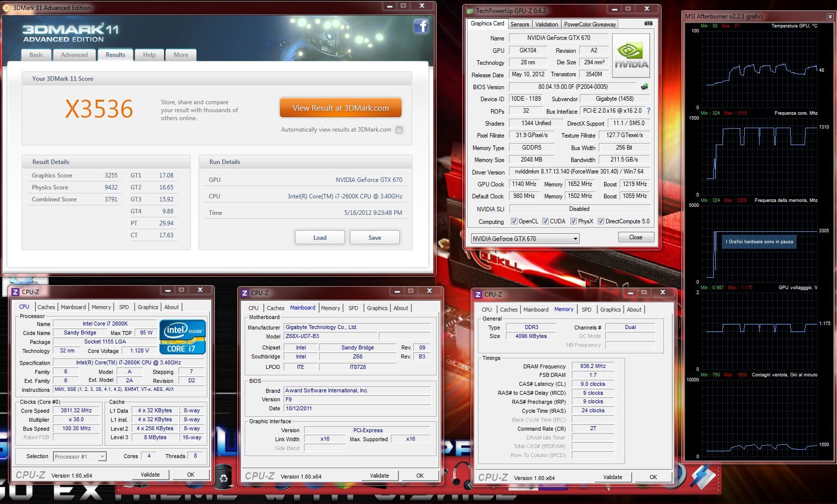
Task: Click View Result at 3DMark.com button
Action: click(340, 108)
